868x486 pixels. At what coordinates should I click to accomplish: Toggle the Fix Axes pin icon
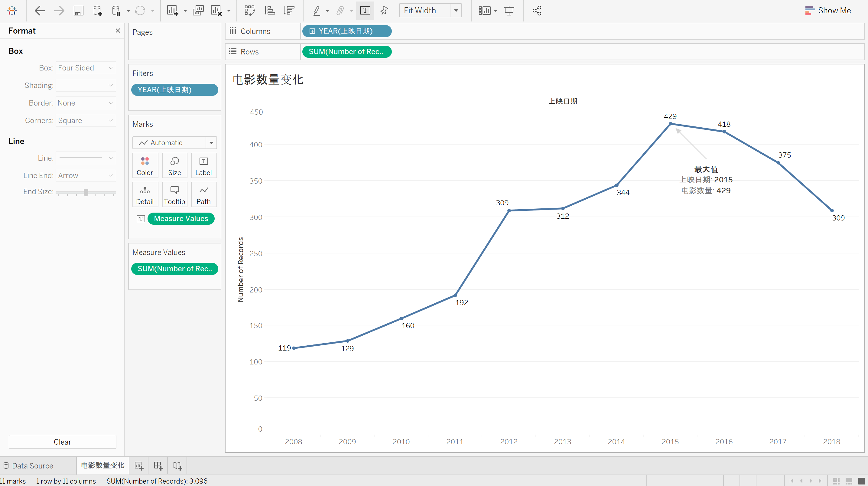(x=384, y=11)
